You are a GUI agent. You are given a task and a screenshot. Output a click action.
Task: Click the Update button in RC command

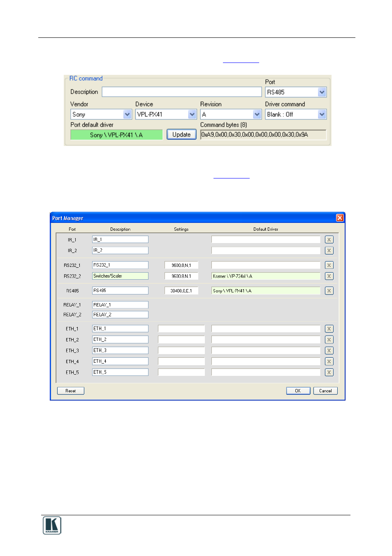[x=181, y=134]
